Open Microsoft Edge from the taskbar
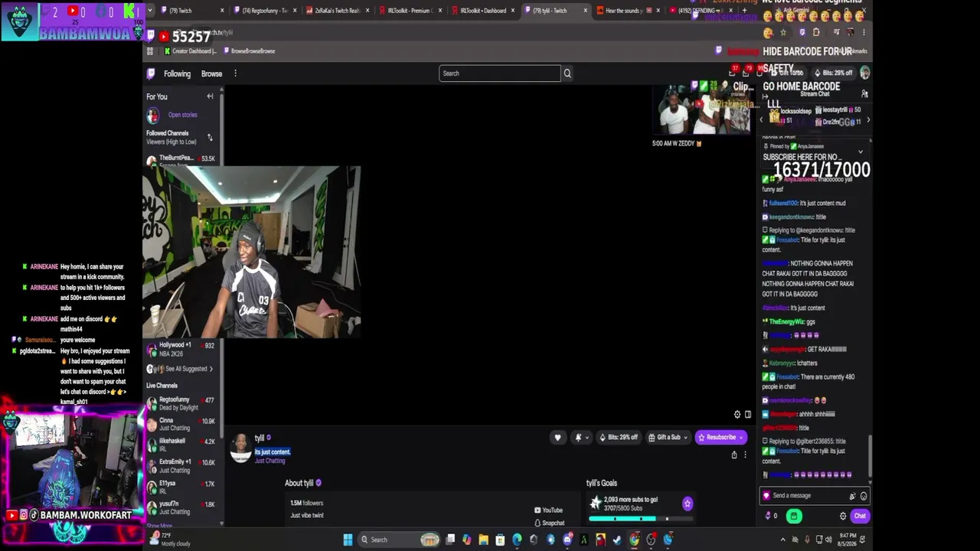This screenshot has height=551, width=980. point(517,540)
